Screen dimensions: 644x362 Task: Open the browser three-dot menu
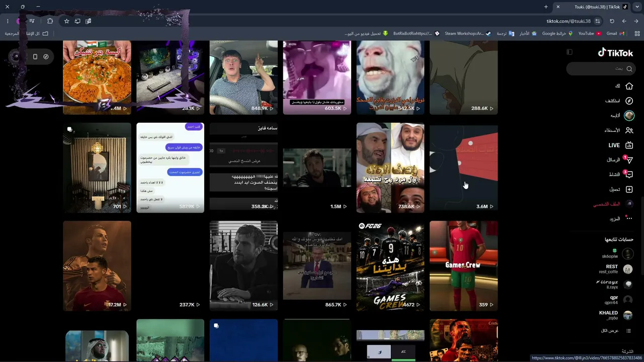tap(8, 21)
